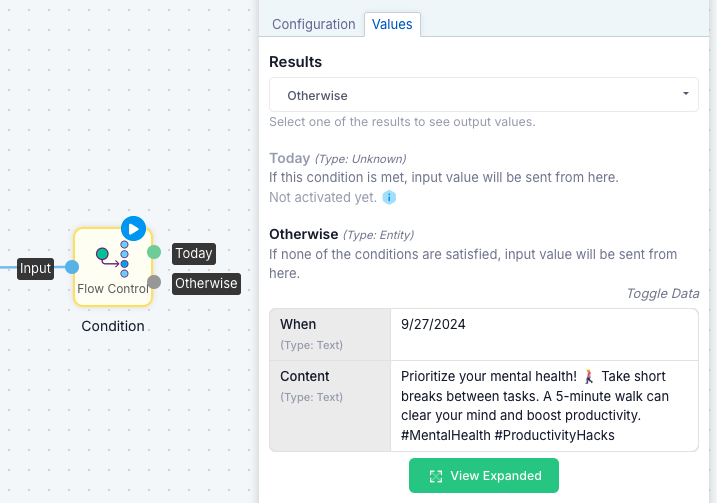
Task: Select the When value 9/27/2024 cell
Action: (x=544, y=334)
